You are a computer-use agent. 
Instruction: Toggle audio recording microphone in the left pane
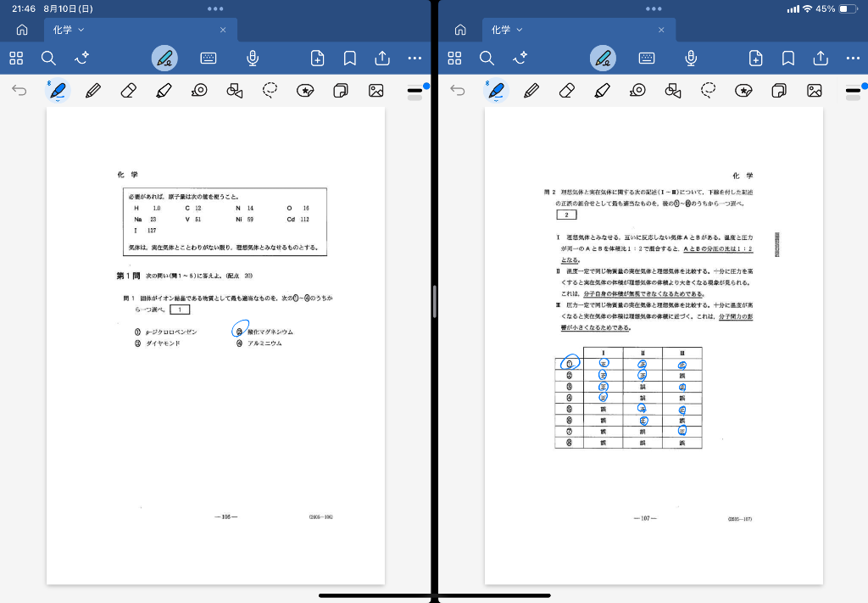(252, 59)
